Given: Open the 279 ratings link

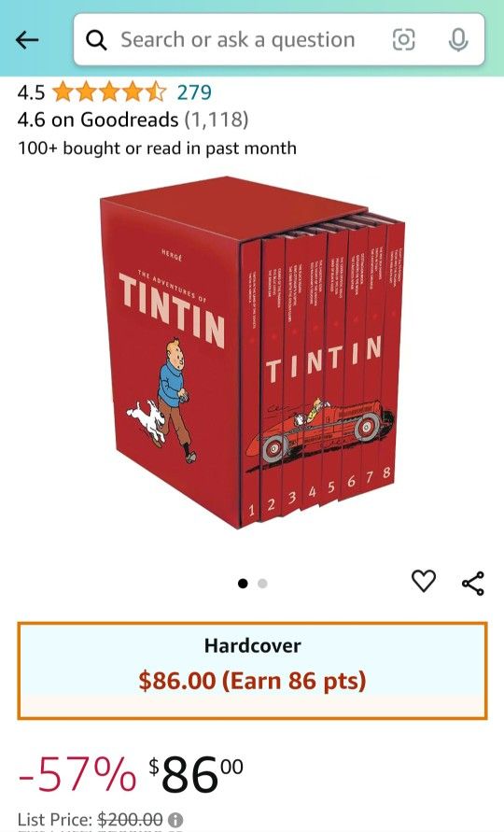Looking at the screenshot, I should tap(194, 92).
